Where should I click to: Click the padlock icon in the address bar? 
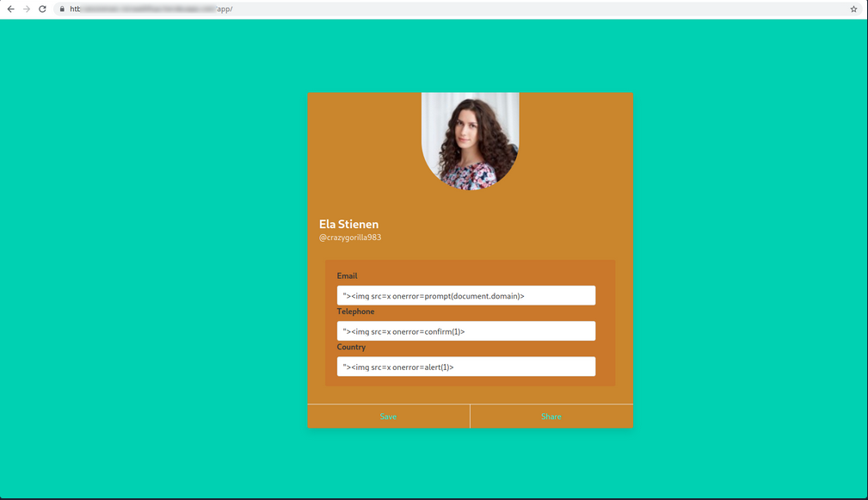[61, 9]
